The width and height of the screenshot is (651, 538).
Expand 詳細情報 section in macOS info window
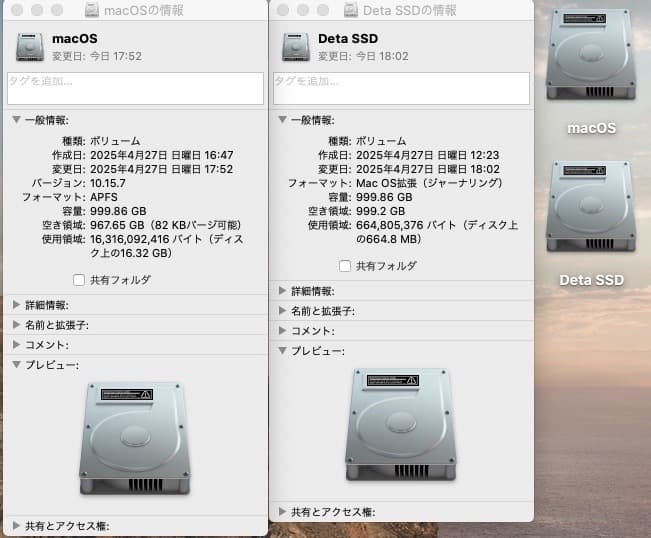pos(17,305)
